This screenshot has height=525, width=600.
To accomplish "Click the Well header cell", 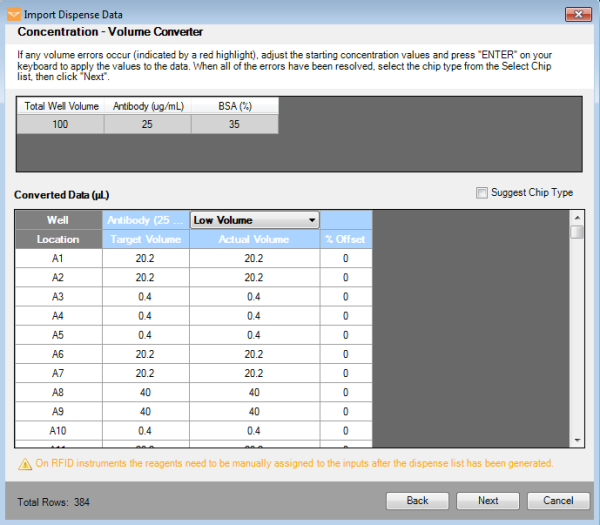I will coord(59,220).
